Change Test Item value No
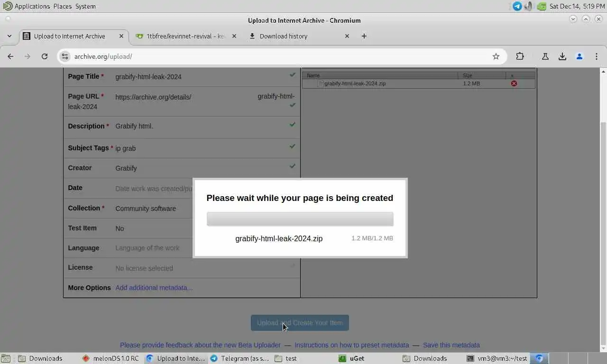607x364 pixels. pyautogui.click(x=120, y=228)
